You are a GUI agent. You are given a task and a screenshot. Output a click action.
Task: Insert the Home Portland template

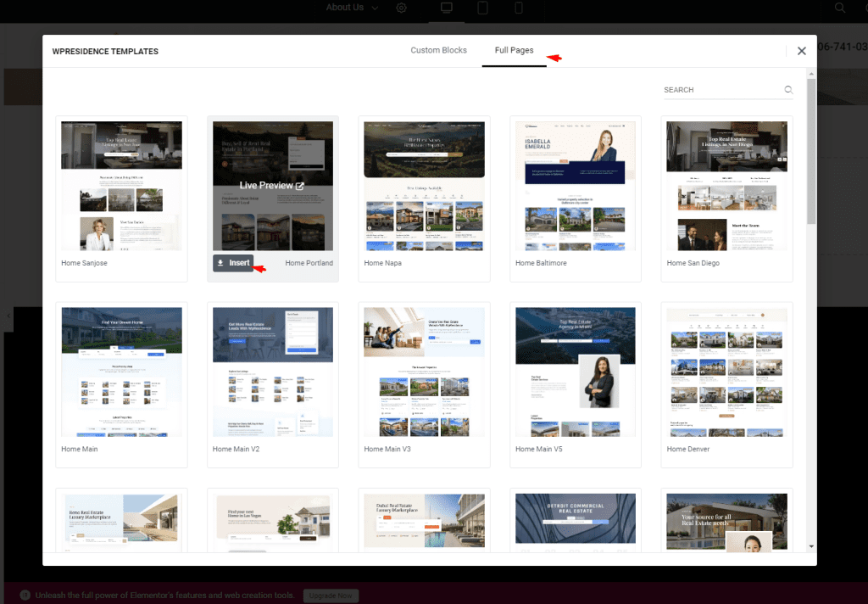(x=235, y=263)
